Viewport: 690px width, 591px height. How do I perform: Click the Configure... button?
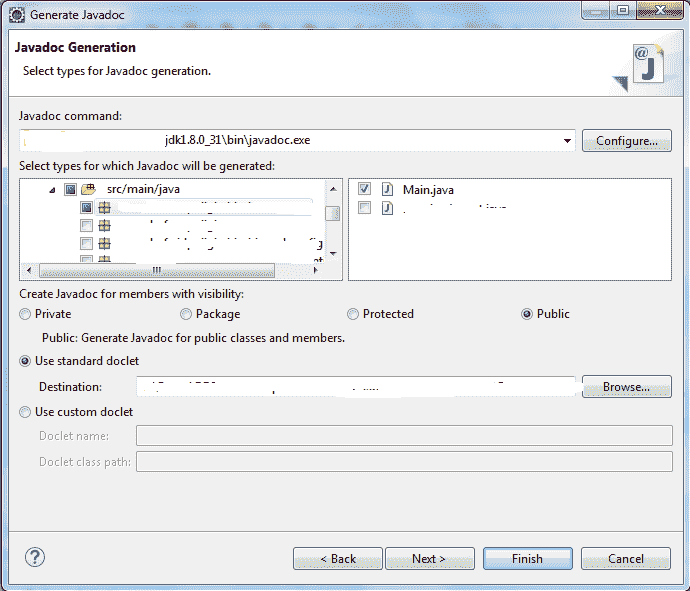pyautogui.click(x=627, y=141)
